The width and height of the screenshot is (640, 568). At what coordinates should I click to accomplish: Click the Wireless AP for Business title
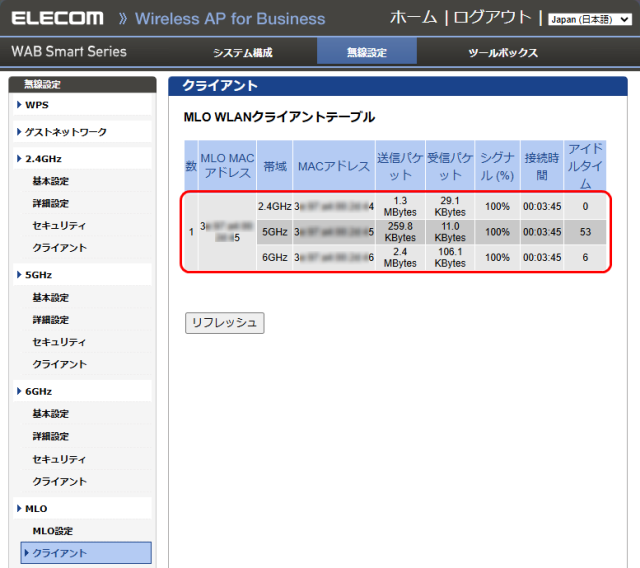click(x=230, y=19)
